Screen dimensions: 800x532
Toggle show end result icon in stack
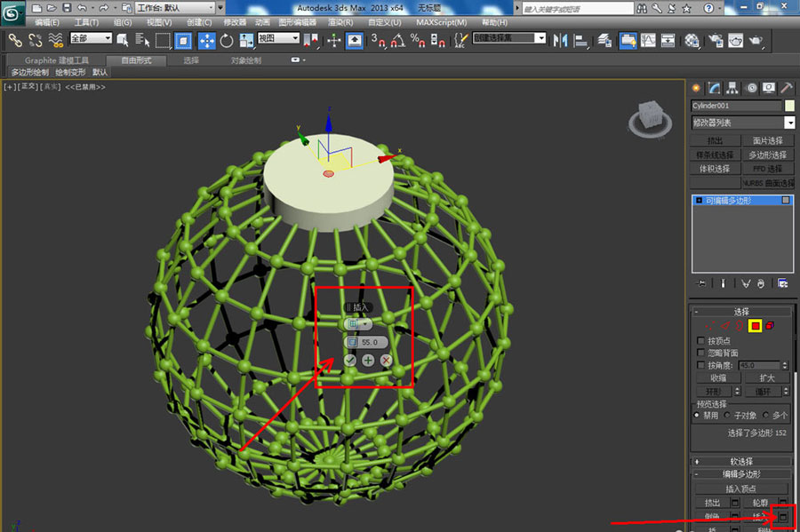click(723, 283)
